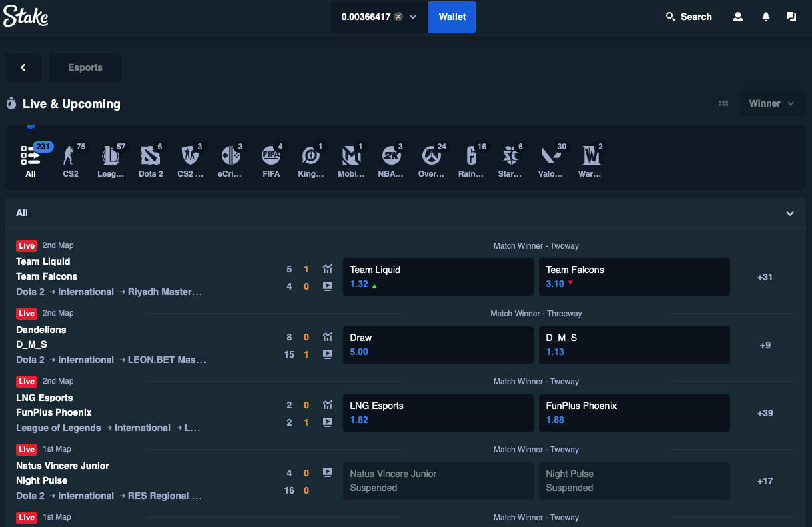Click the suspended Night Pulse odds
This screenshot has width=812, height=527.
(x=634, y=481)
